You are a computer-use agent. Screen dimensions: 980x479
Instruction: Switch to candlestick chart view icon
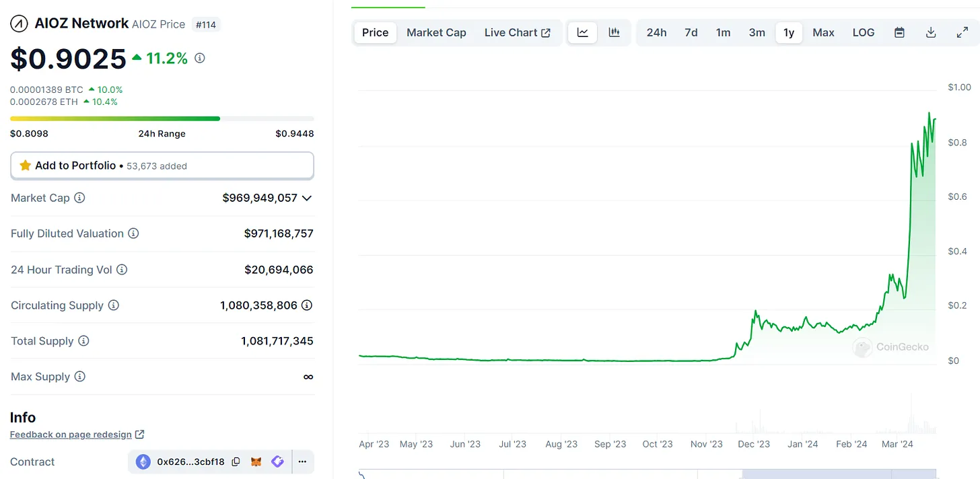point(614,32)
